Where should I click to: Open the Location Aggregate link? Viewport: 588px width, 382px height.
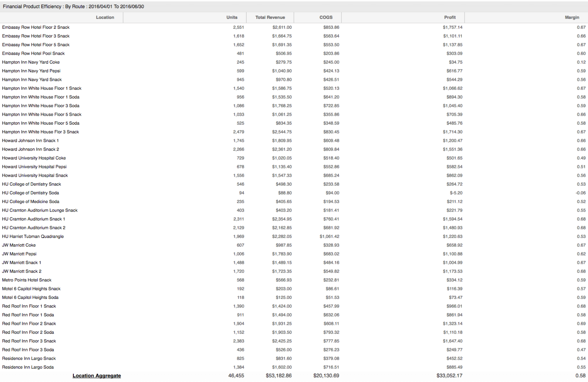[97, 376]
